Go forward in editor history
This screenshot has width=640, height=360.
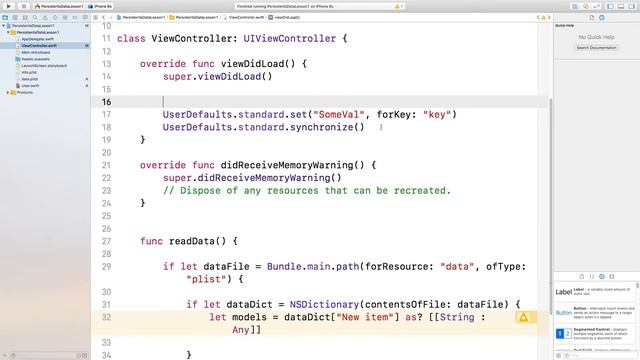(110, 18)
